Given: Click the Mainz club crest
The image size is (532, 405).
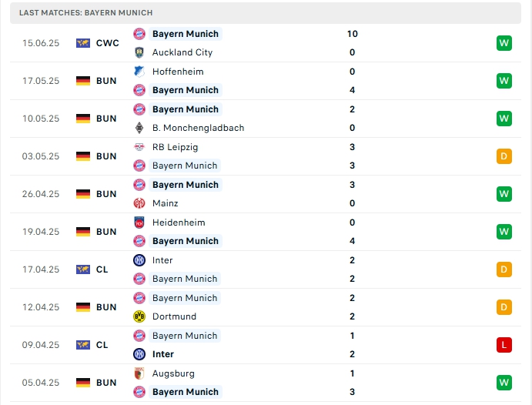Looking at the screenshot, I should 139,203.
